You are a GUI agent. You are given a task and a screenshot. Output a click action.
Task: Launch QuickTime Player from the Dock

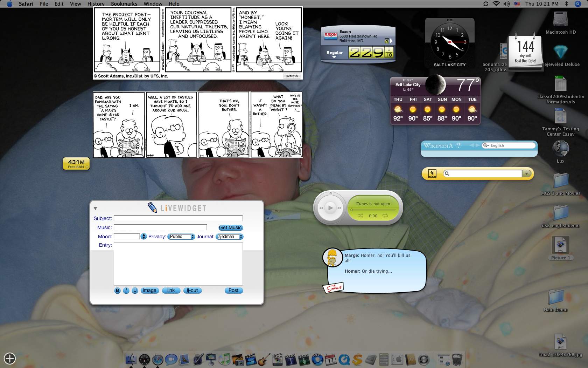pos(344,359)
